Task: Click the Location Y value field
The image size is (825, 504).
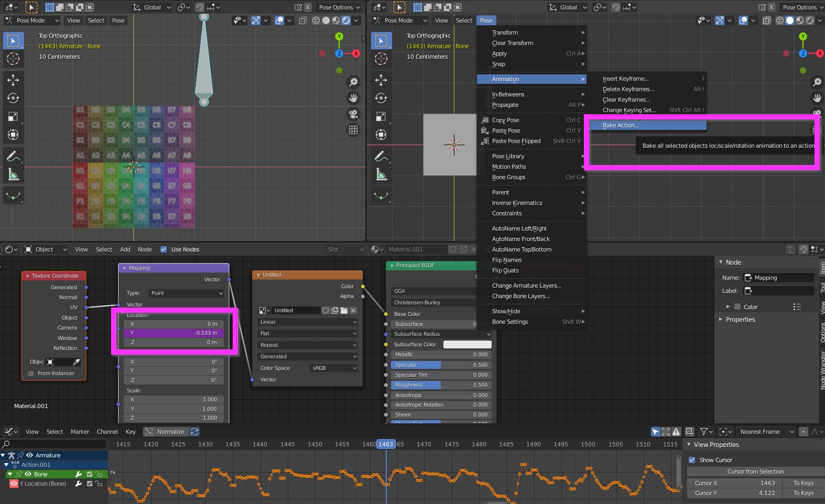Action: [x=174, y=333]
